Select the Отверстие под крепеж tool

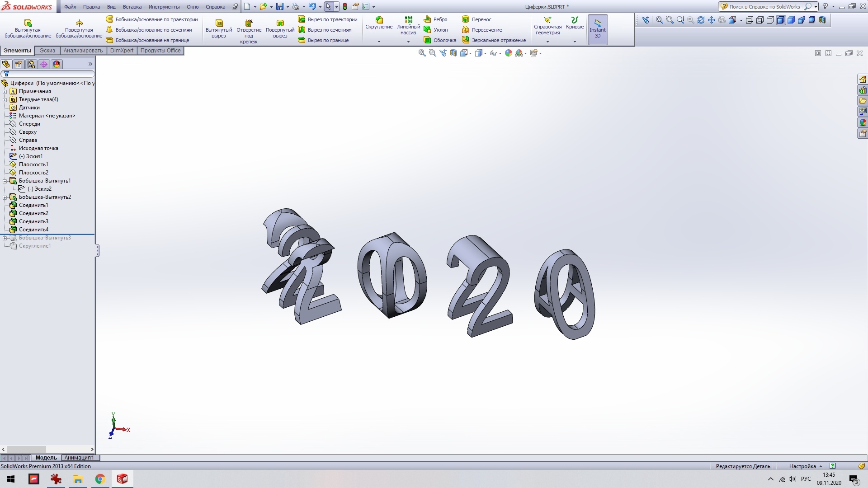pos(249,32)
